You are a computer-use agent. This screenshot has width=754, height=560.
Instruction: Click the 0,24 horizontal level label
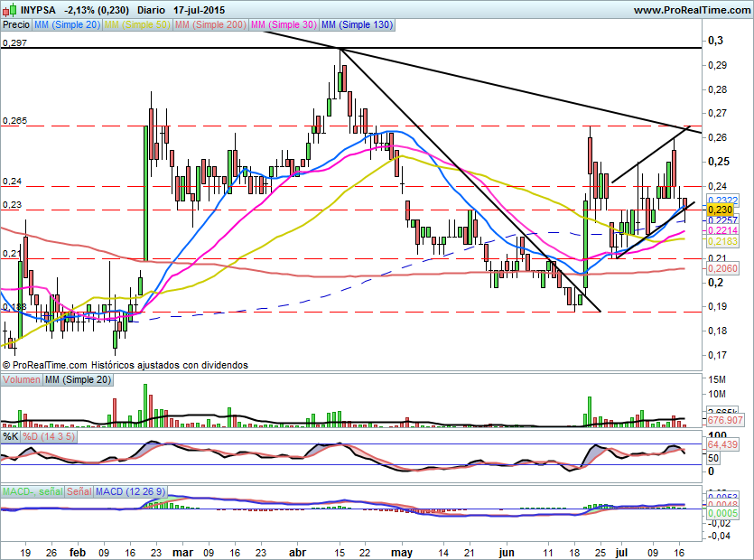click(x=12, y=182)
